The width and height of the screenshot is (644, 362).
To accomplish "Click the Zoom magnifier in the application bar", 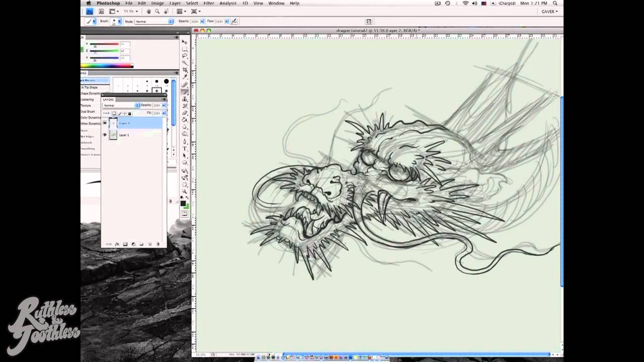I will point(157,11).
